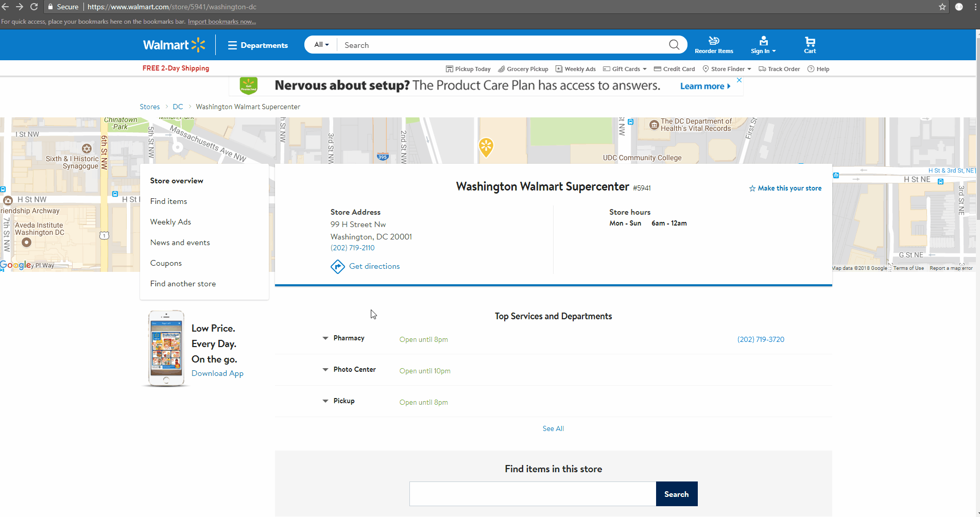This screenshot has height=517, width=980.
Task: Reload the page
Action: click(34, 7)
